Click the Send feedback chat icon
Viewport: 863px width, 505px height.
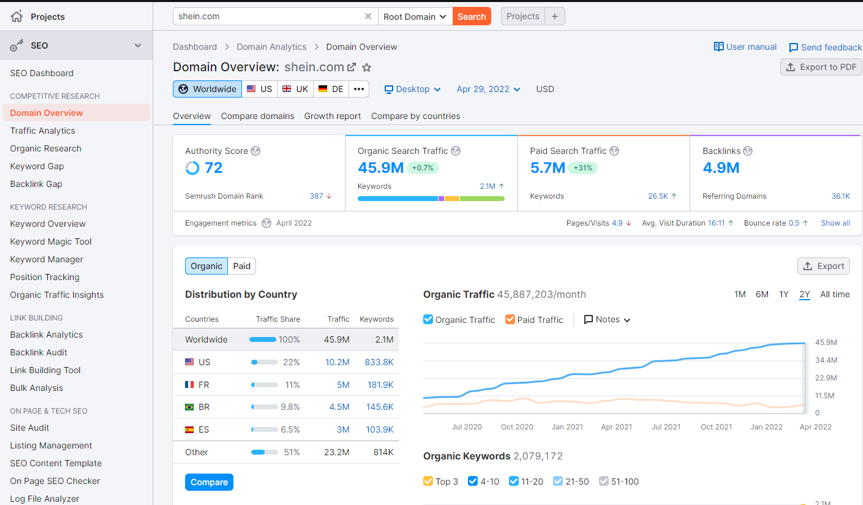pyautogui.click(x=793, y=47)
